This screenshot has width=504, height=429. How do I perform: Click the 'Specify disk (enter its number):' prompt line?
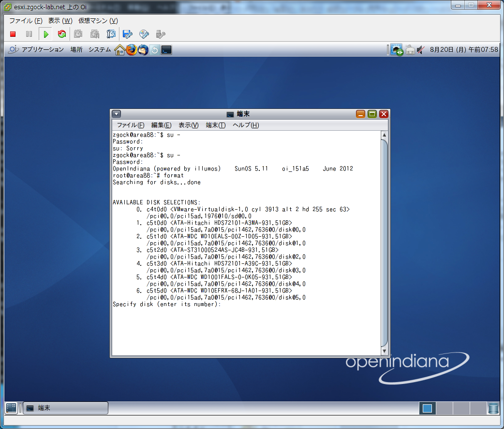[167, 304]
